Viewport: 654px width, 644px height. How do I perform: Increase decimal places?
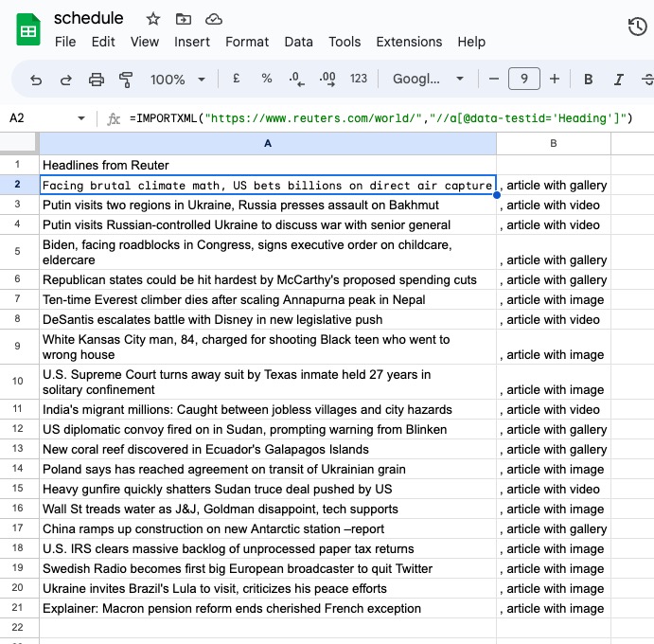click(x=327, y=79)
